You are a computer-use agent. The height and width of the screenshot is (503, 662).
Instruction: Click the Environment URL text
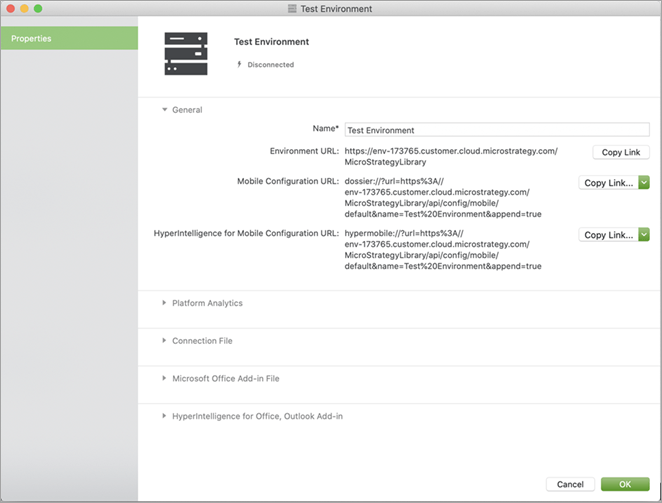(x=450, y=156)
